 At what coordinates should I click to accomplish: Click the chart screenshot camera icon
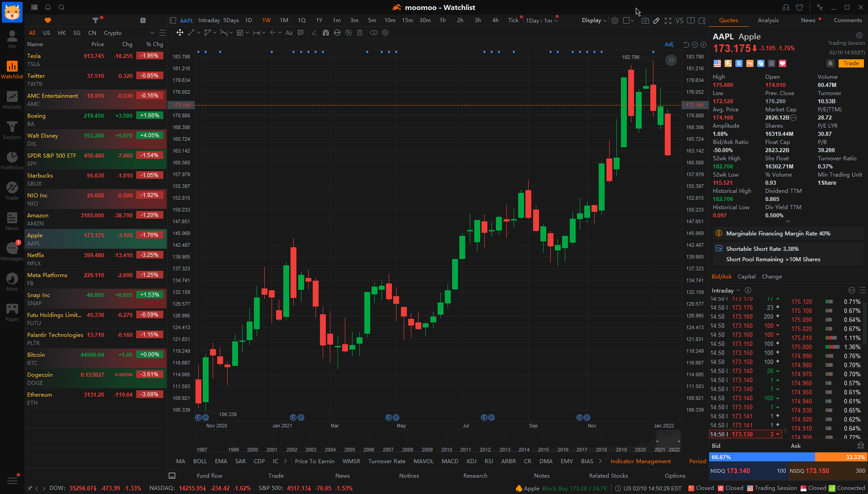(x=645, y=20)
